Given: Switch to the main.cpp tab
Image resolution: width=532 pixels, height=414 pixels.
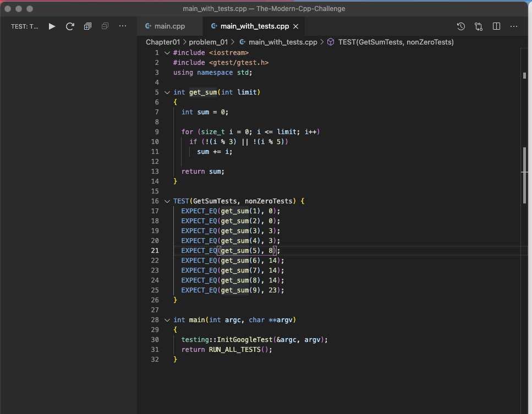Looking at the screenshot, I should tap(169, 26).
